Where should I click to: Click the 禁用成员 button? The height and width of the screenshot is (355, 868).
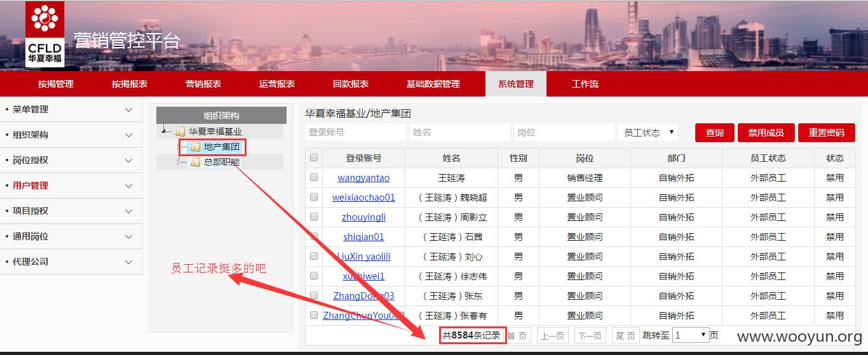tap(766, 133)
